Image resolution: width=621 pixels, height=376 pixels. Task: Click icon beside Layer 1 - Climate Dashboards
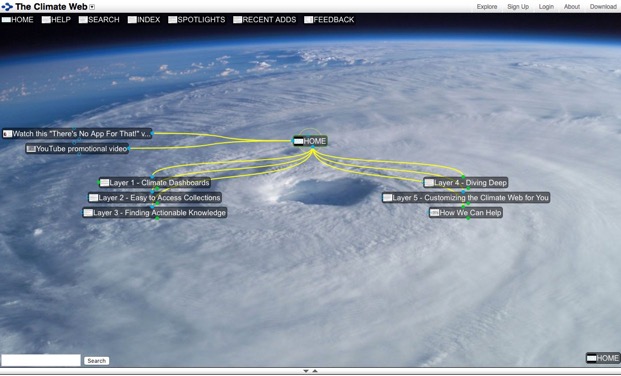[x=104, y=183]
